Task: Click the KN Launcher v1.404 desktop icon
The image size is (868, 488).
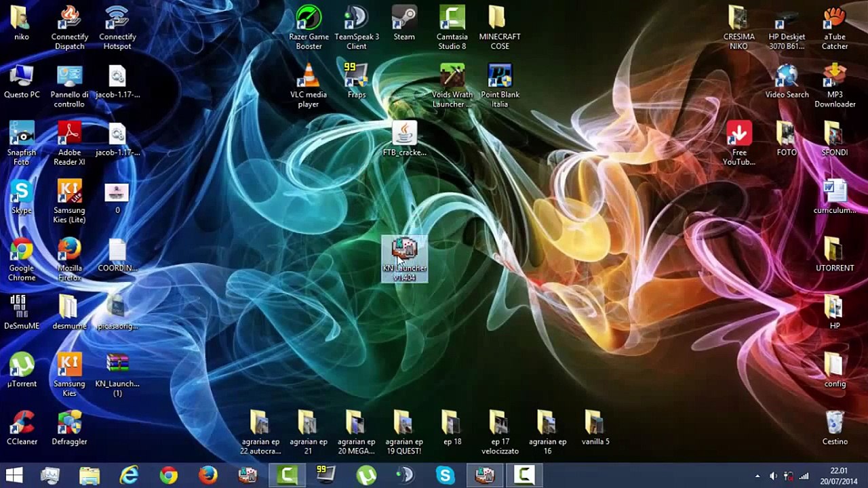Action: tap(405, 259)
